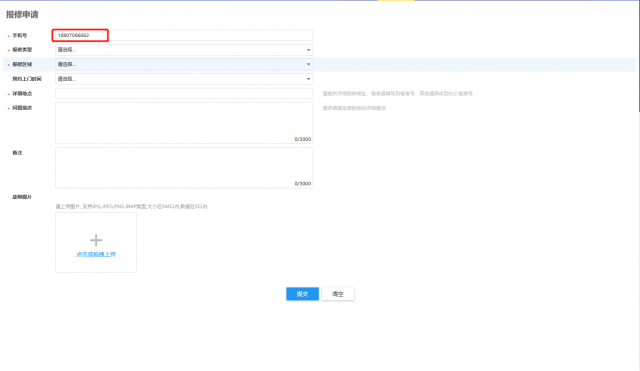This screenshot has height=371, width=640.
Task: Open the 报修区域 dropdown
Action: coord(184,64)
